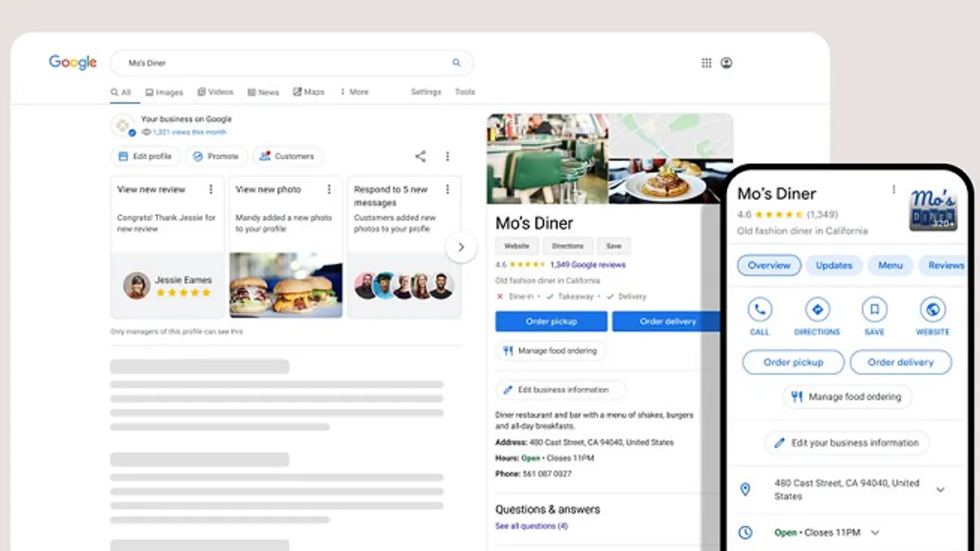The image size is (980, 551).
Task: Click the business avatar beside Your business on Google
Action: pos(122,126)
